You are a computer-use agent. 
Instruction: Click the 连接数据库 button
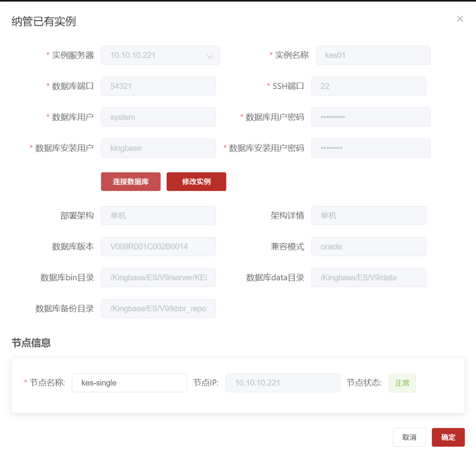[x=130, y=182]
